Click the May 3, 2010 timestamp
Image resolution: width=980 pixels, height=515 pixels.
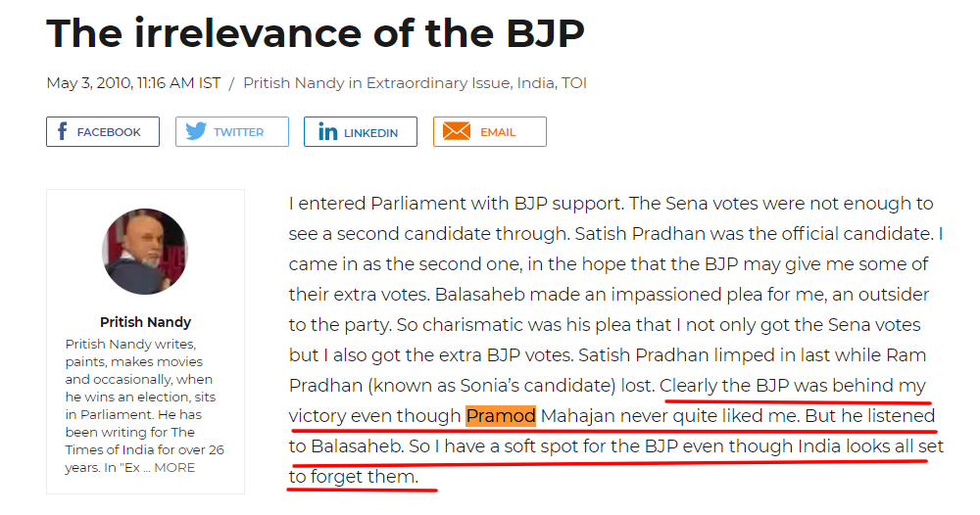[133, 83]
